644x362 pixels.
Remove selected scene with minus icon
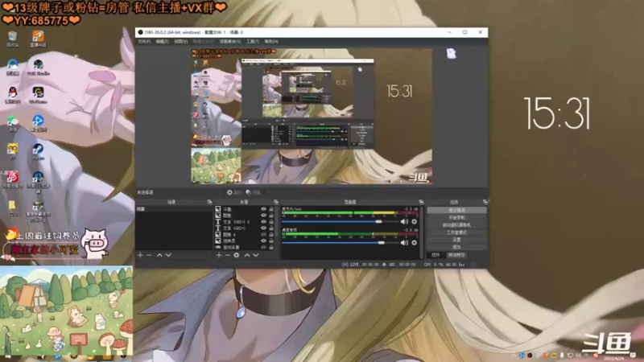click(x=149, y=255)
